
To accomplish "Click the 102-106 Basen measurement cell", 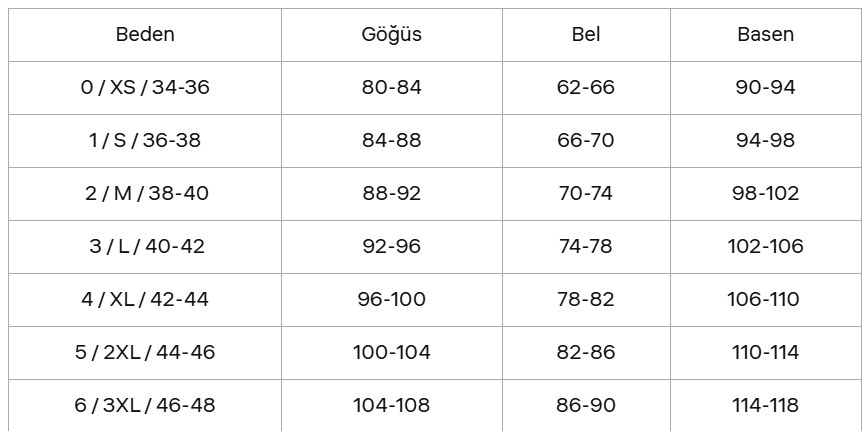I will point(765,247).
